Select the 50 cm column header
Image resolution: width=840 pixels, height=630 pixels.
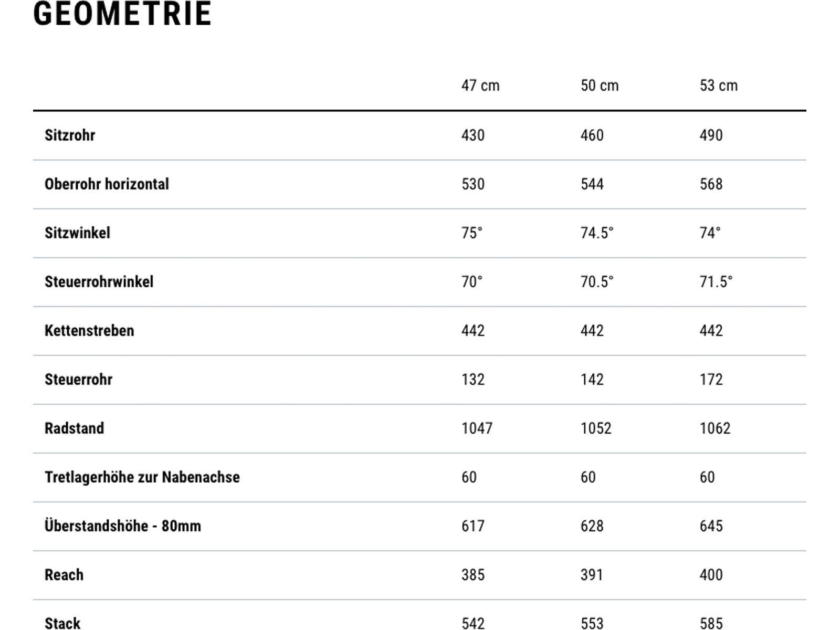point(599,86)
